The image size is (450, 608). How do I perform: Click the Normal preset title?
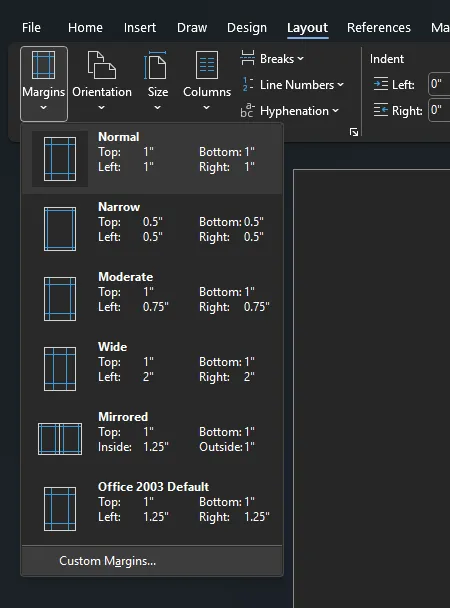(119, 137)
